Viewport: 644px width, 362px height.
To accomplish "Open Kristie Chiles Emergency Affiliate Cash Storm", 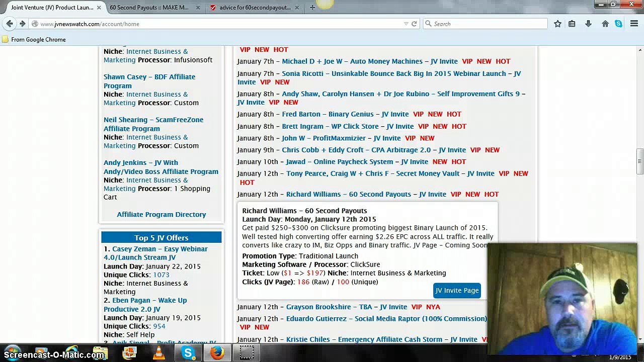I will [x=364, y=339].
